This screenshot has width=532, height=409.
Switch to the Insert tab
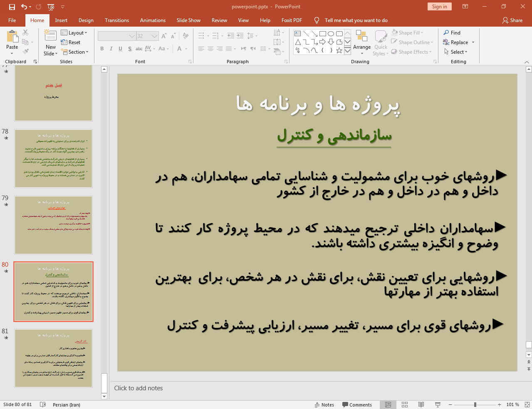(x=61, y=20)
